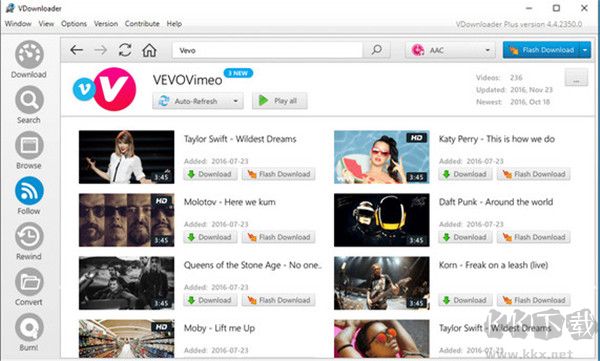Open Taylor Swift Wildest Dreams thumbnail in first row
This screenshot has height=361, width=600.
[127, 157]
